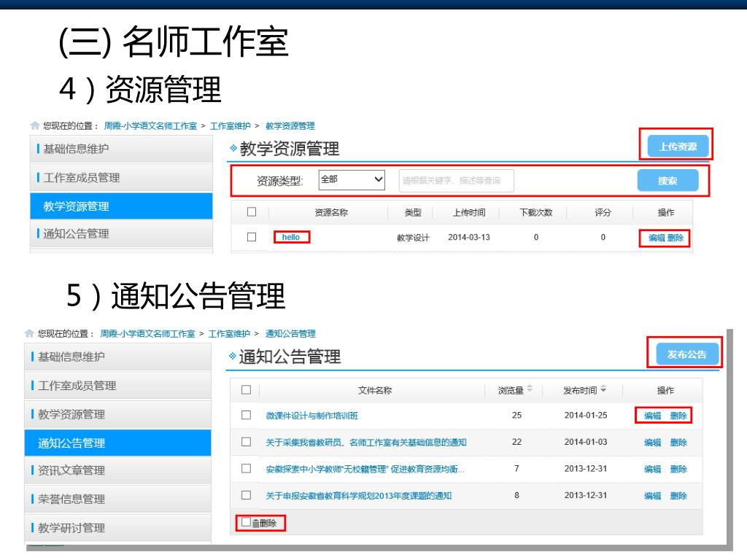747x560 pixels.
Task: Click the batch 删除 trash icon below table
Action: 255,523
